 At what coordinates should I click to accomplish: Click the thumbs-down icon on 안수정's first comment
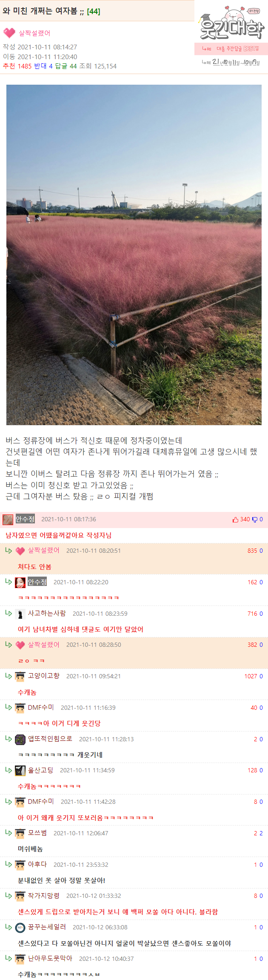pyautogui.click(x=255, y=520)
